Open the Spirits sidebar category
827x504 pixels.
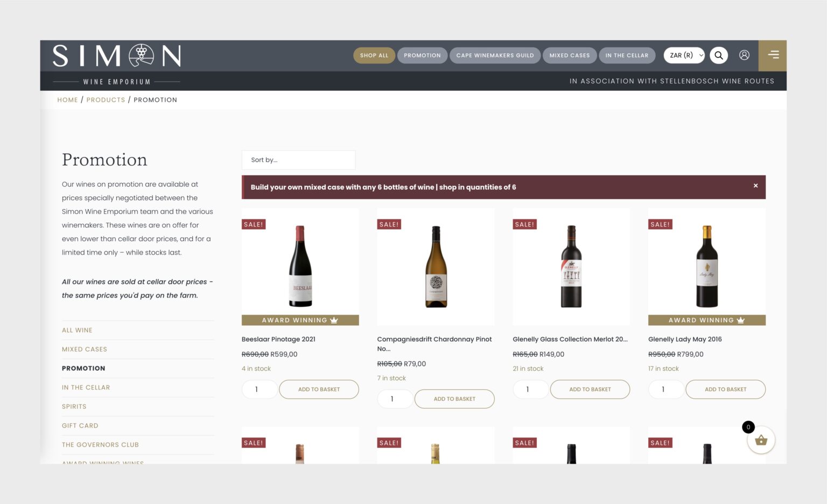[74, 407]
